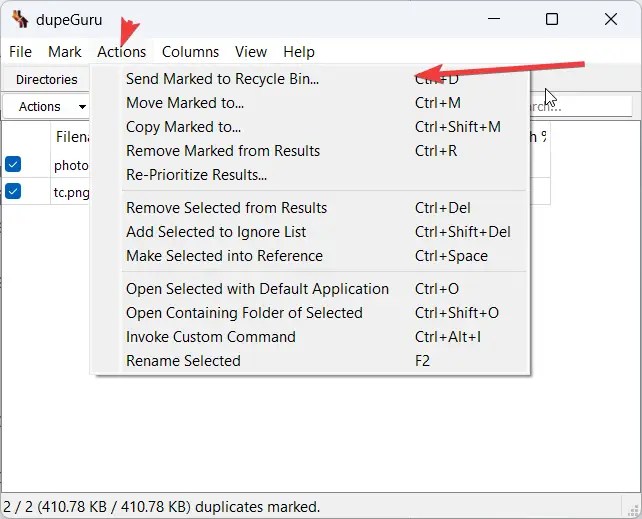Uncheck the tc.png checkbox
The image size is (642, 519).
pyautogui.click(x=13, y=191)
